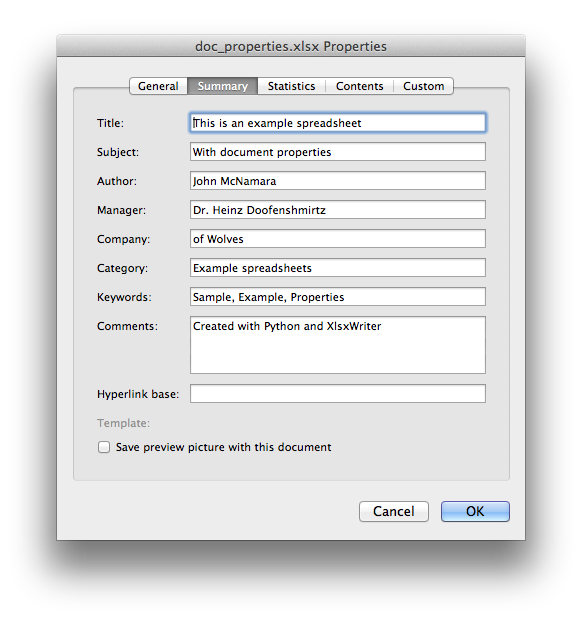Screen dimensions: 582x619
Task: Confirm with the OK button
Action: tap(475, 512)
